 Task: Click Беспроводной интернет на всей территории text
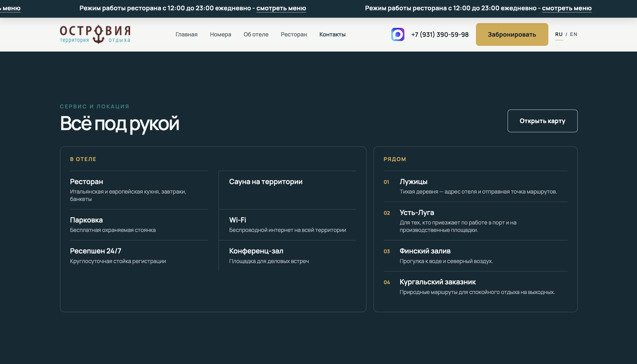[287, 230]
